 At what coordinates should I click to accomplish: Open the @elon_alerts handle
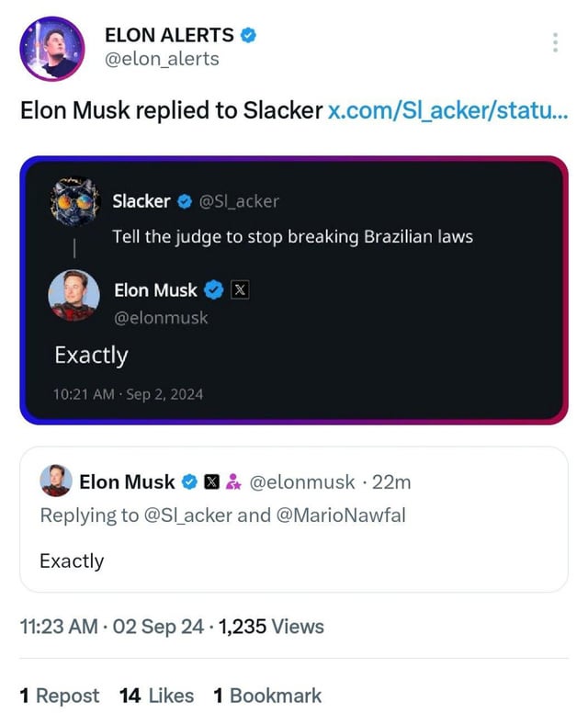[x=163, y=59]
